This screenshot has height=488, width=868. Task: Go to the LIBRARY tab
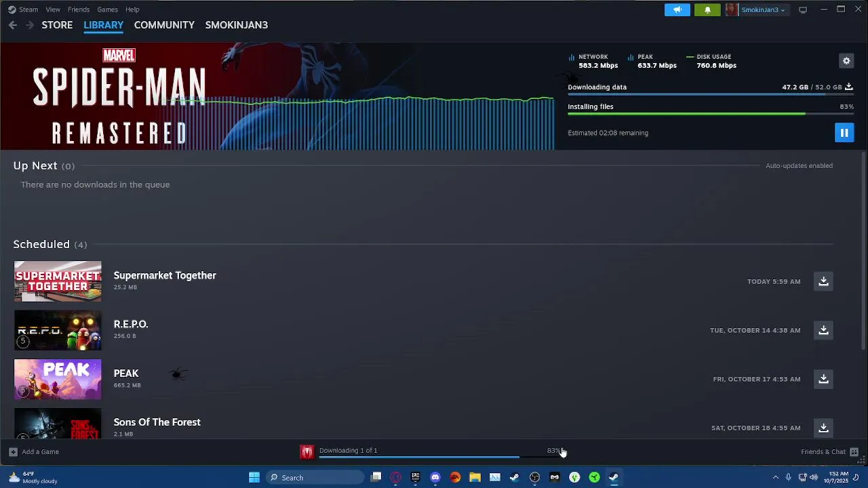pos(103,25)
